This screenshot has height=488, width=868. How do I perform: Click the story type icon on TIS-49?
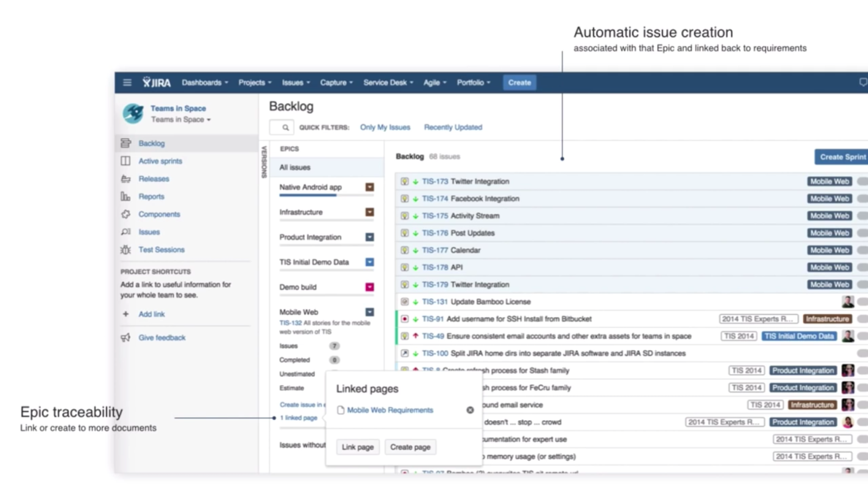405,336
